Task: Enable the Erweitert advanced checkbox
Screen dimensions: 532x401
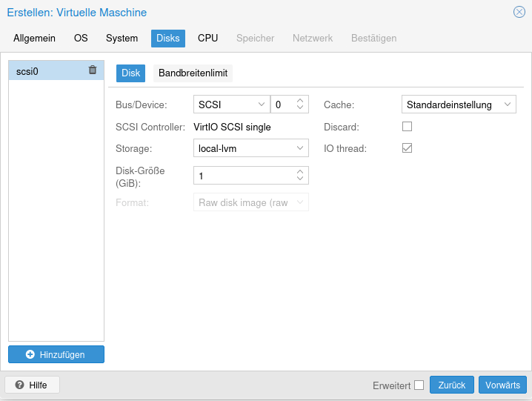Action: coord(419,385)
